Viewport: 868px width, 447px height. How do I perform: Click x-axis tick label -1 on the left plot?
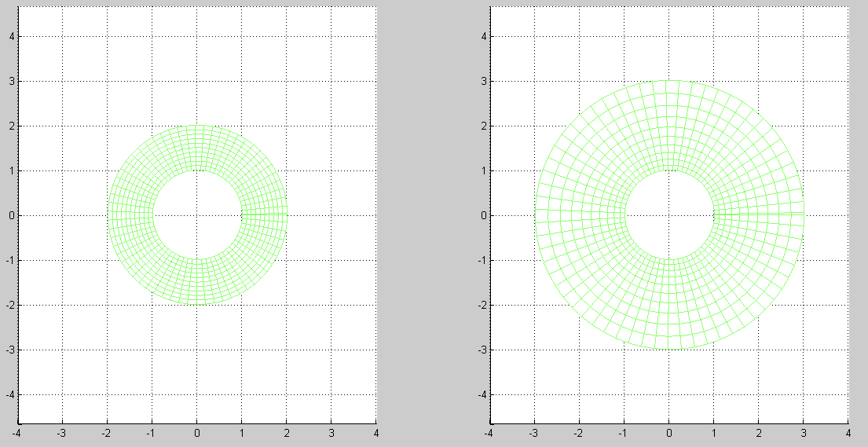(x=151, y=433)
